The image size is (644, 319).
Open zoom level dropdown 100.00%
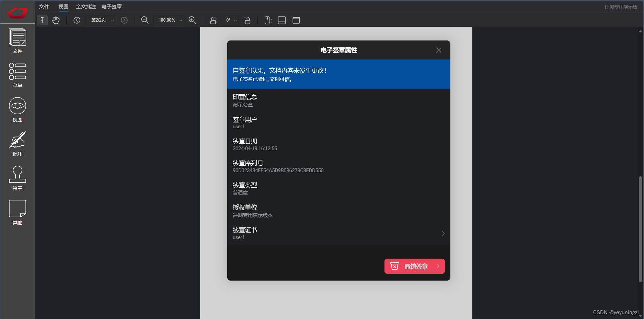click(x=169, y=20)
